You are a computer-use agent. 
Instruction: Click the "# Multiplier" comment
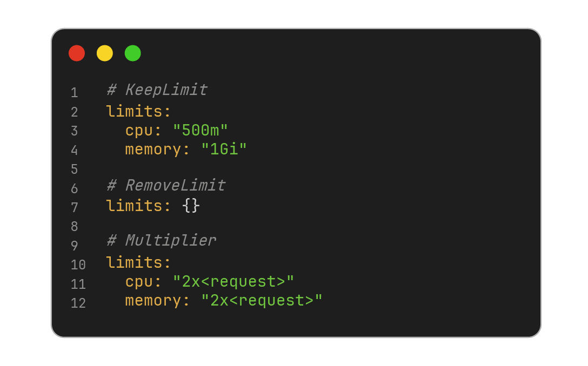(162, 241)
